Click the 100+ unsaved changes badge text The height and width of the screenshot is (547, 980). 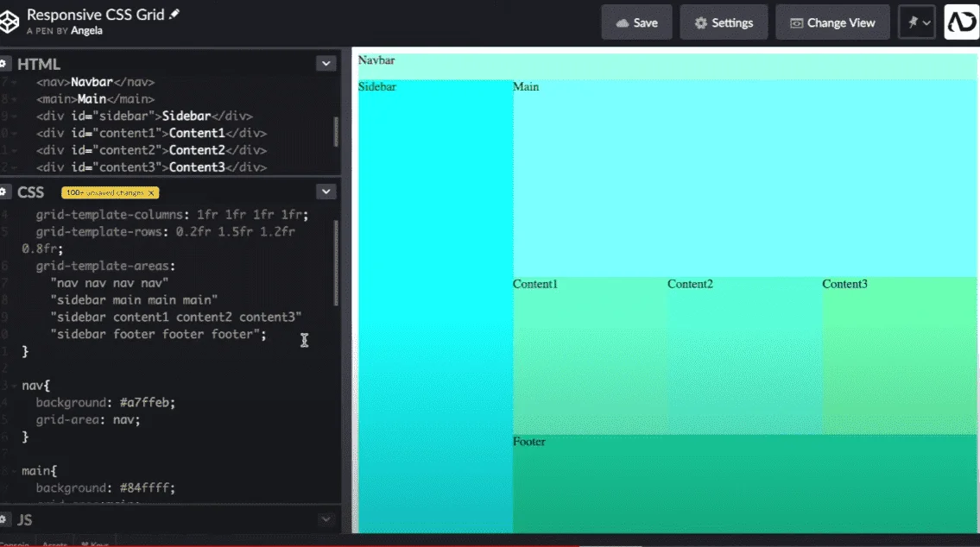105,193
